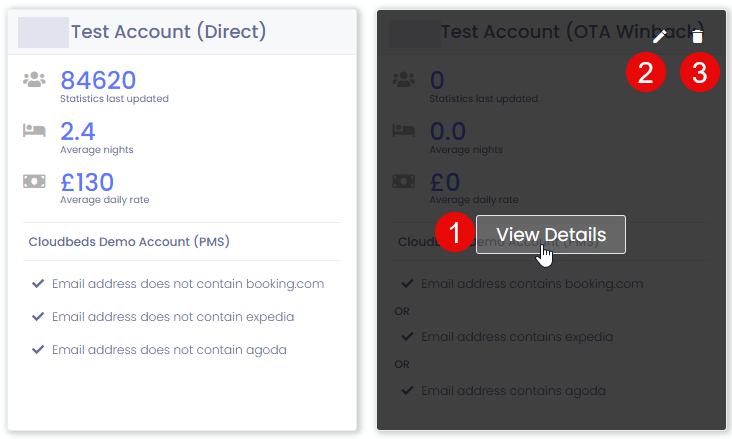This screenshot has width=732, height=439.
Task: Click the avatar placeholder on the Direct card
Action: point(44,32)
